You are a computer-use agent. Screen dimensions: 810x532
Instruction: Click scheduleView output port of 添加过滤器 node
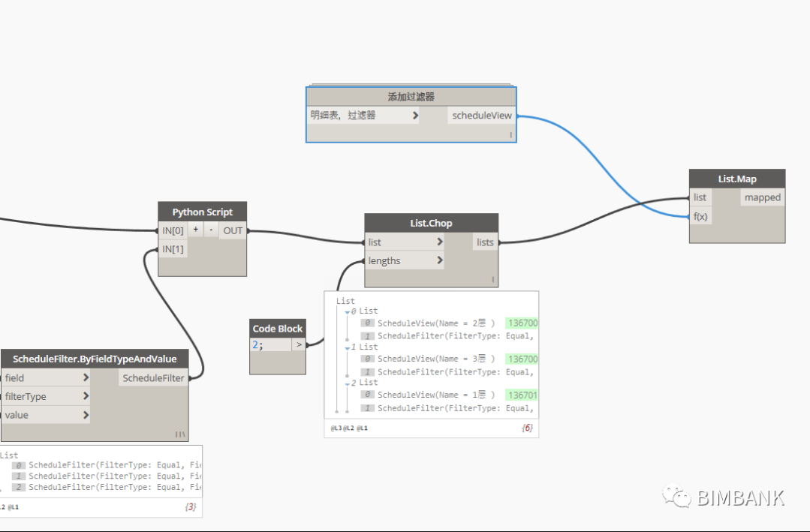click(x=481, y=116)
